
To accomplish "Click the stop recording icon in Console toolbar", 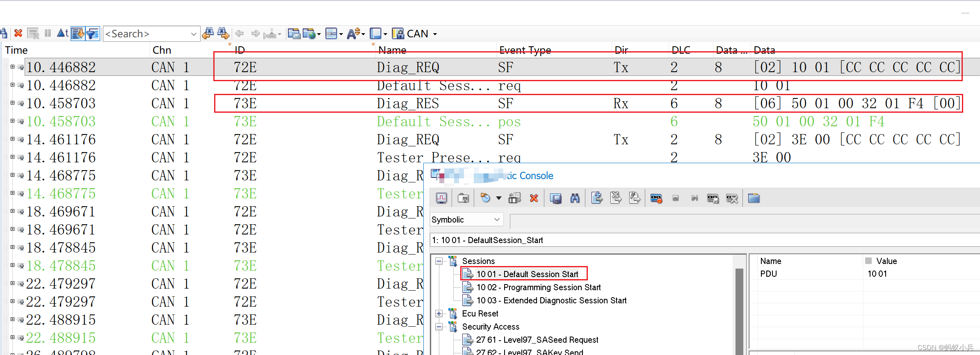I will pos(676,198).
